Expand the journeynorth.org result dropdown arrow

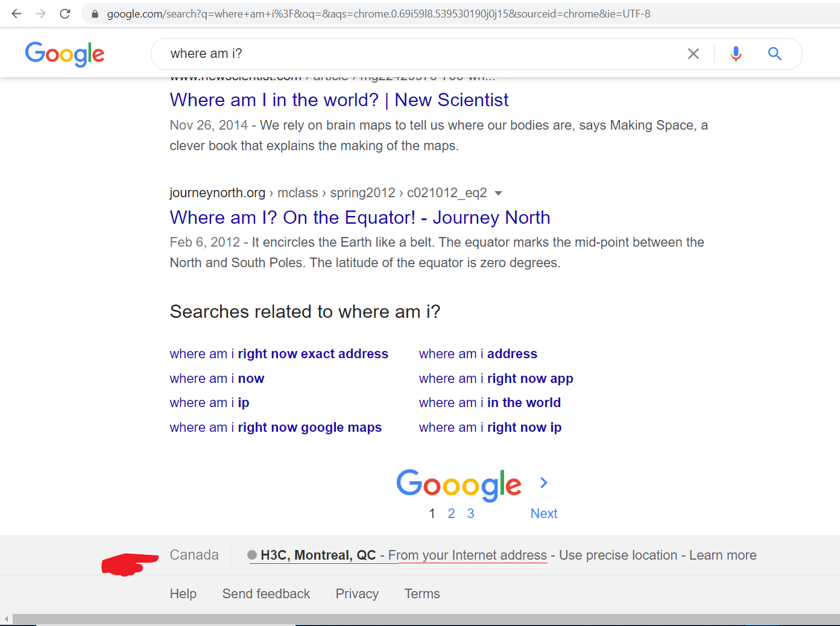(498, 193)
